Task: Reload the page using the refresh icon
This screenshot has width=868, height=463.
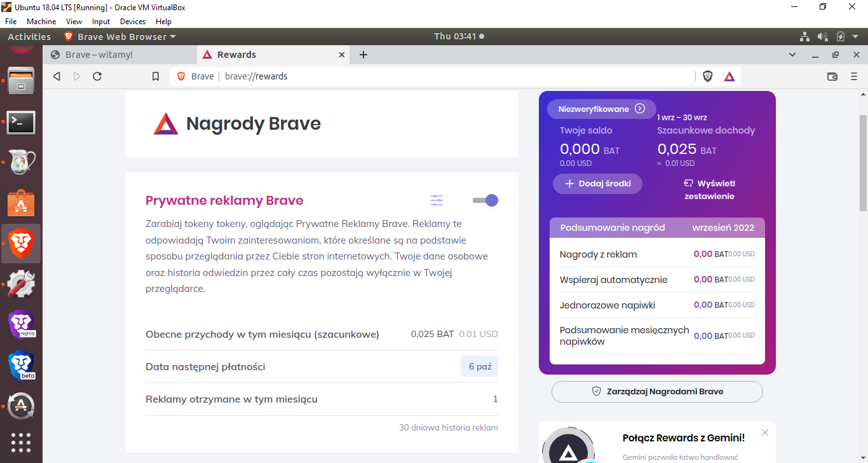Action: [x=97, y=76]
